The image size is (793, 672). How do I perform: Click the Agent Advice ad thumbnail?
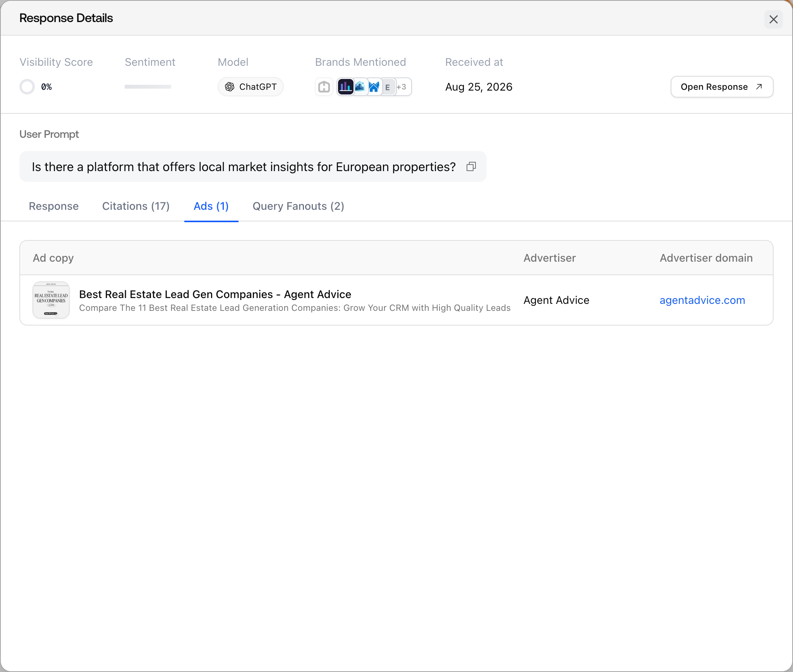click(51, 300)
